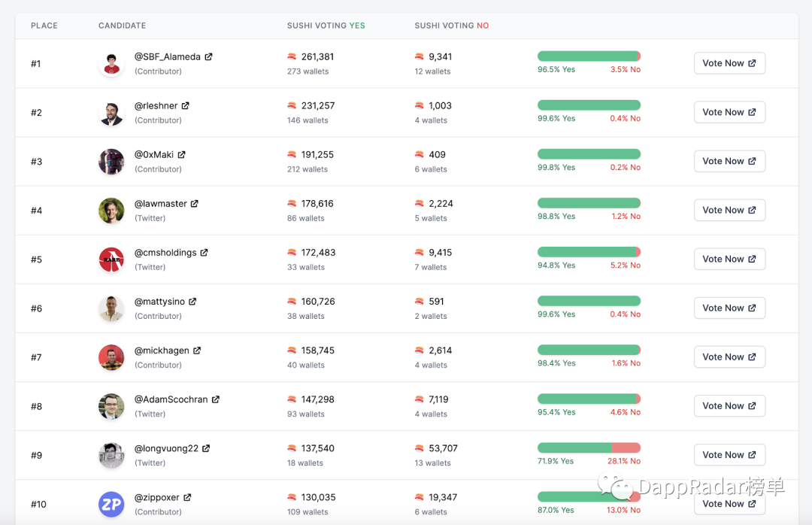Viewport: 812px width, 525px height.
Task: Click @mickhagen's profile avatar
Action: point(111,357)
